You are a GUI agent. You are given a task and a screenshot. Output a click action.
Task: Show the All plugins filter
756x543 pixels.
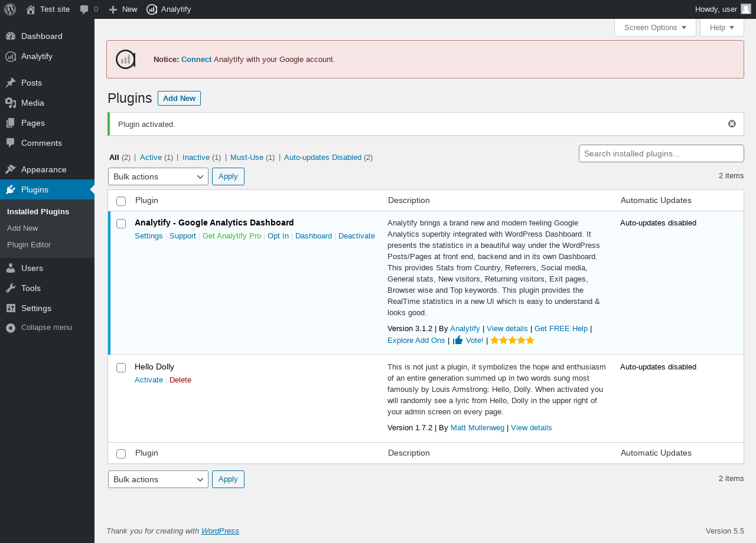[114, 158]
